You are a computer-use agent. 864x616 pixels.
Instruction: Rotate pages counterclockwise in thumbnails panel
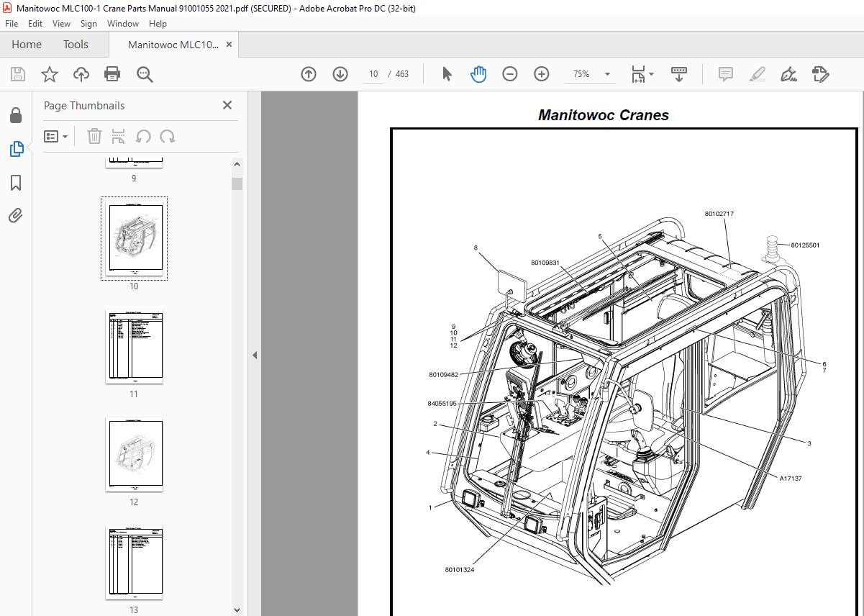(x=143, y=136)
